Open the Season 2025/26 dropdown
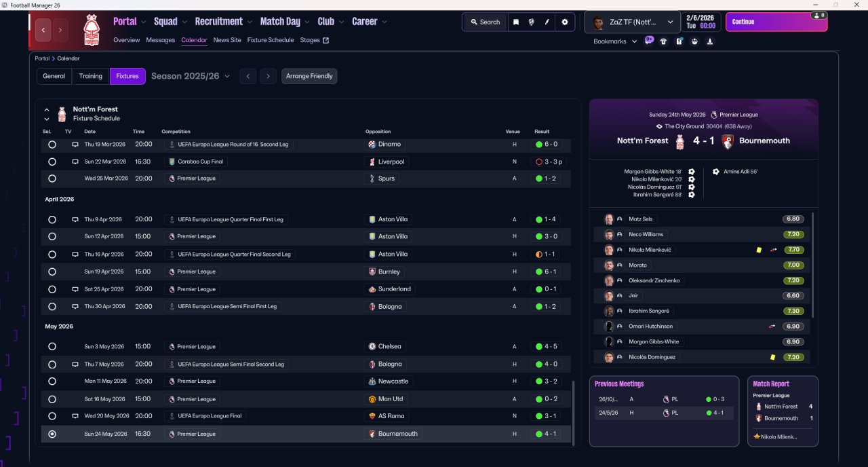868x467 pixels. [191, 76]
